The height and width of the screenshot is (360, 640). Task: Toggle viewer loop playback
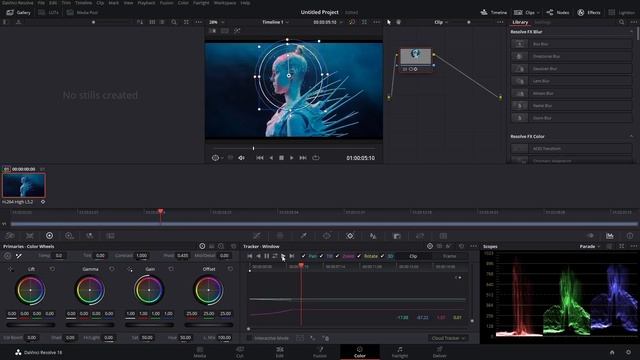(316, 158)
